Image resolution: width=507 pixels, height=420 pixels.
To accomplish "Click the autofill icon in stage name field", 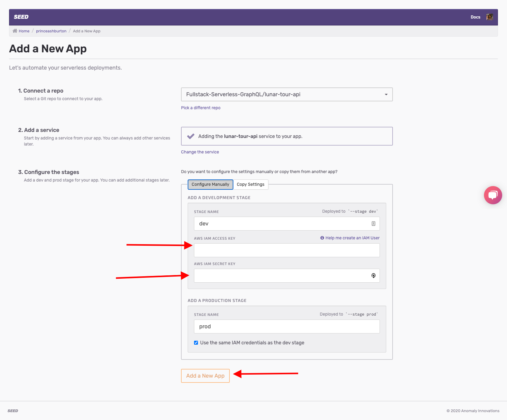I will coord(374,224).
